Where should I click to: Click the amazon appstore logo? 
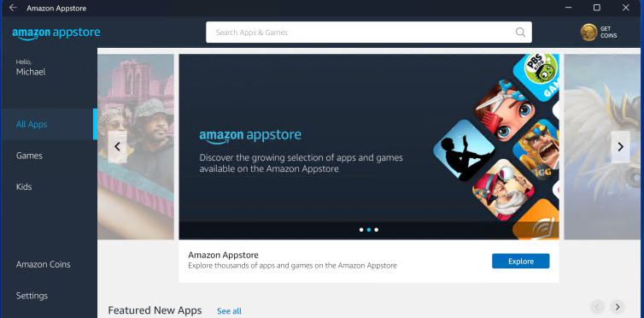tap(56, 33)
